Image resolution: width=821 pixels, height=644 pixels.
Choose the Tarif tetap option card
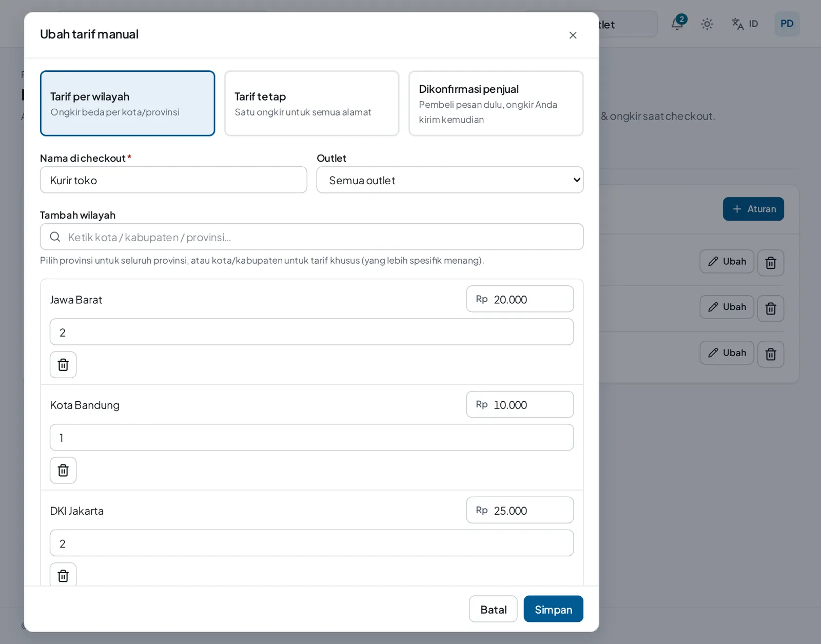click(x=311, y=103)
